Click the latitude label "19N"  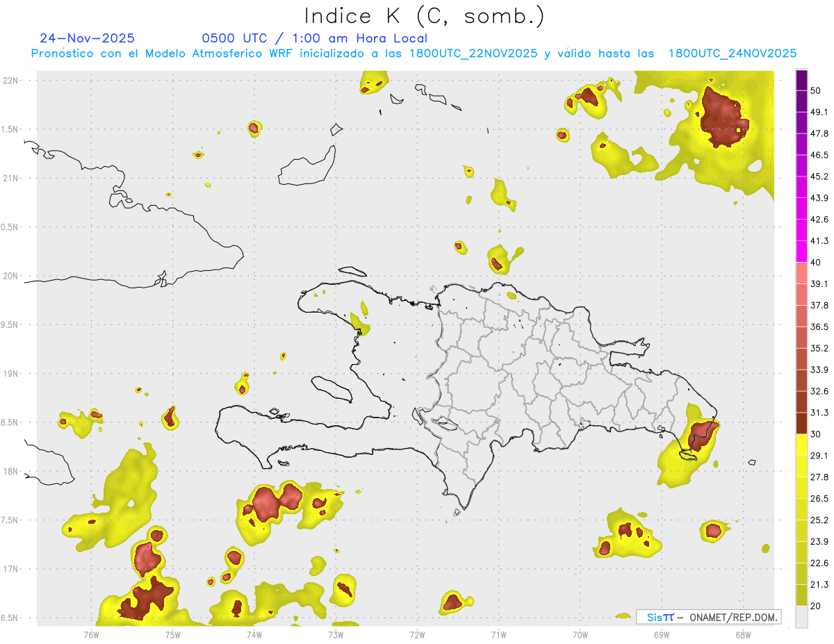(x=12, y=374)
